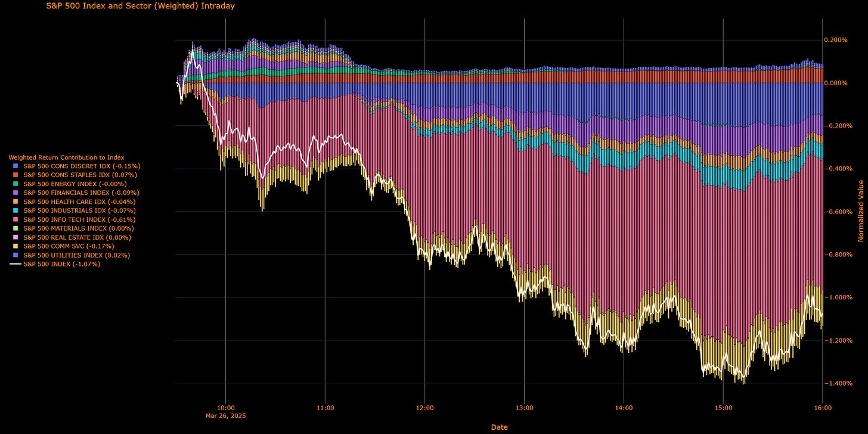Click the 16:00 x-axis tick label

point(823,408)
